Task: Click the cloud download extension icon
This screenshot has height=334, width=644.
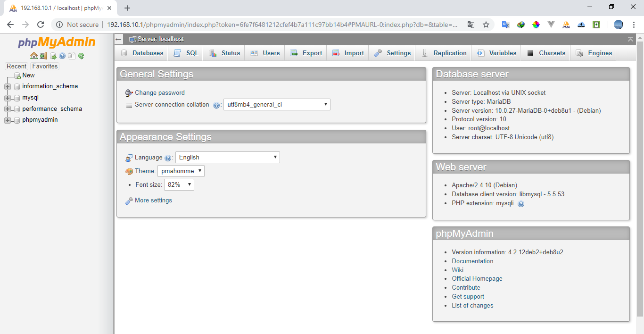Action: click(581, 25)
